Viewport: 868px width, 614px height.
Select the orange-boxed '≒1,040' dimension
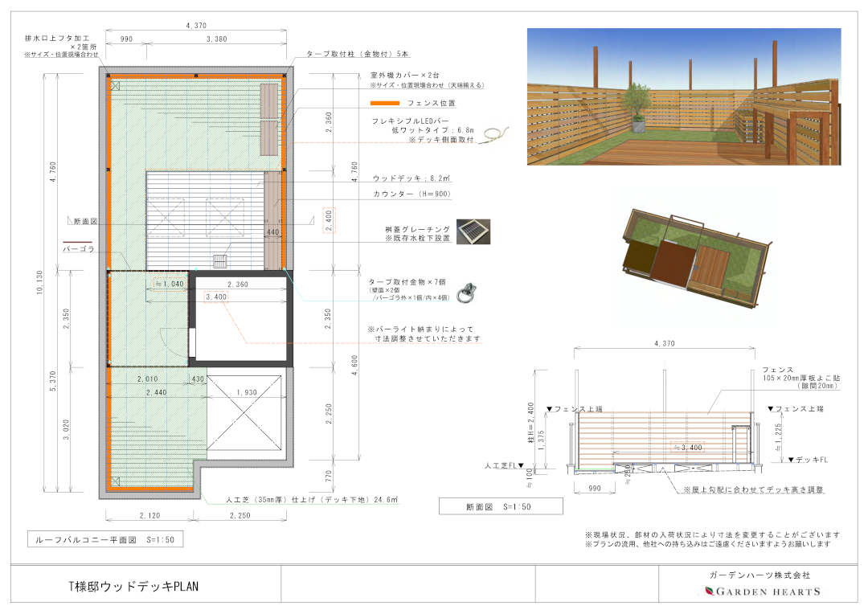(170, 284)
